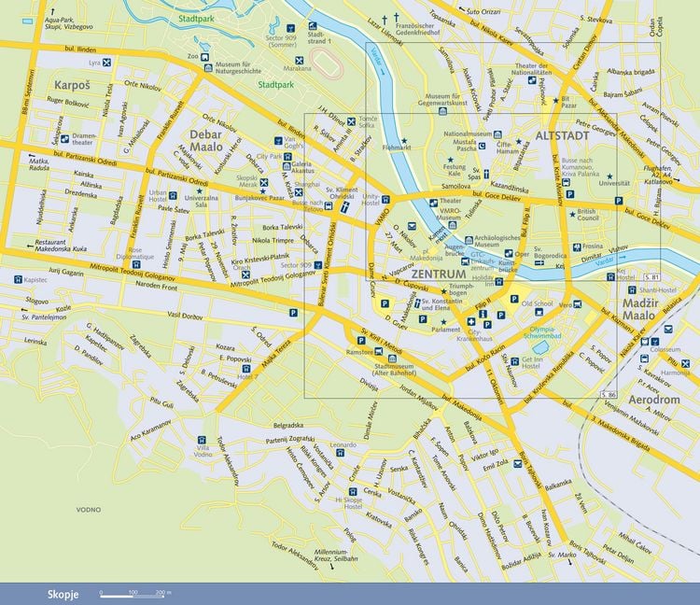Select the Olympia-Schwimmbad label

tap(542, 332)
